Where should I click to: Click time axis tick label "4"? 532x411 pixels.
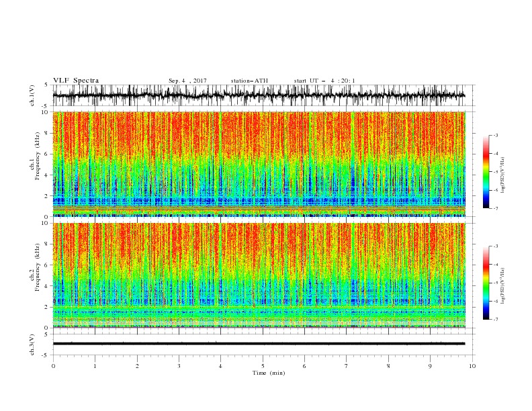pyautogui.click(x=220, y=366)
